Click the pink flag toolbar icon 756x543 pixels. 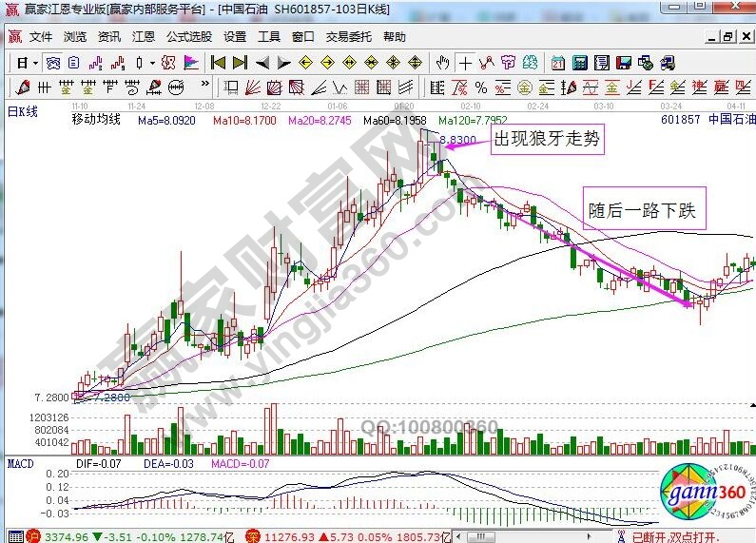pos(191,63)
